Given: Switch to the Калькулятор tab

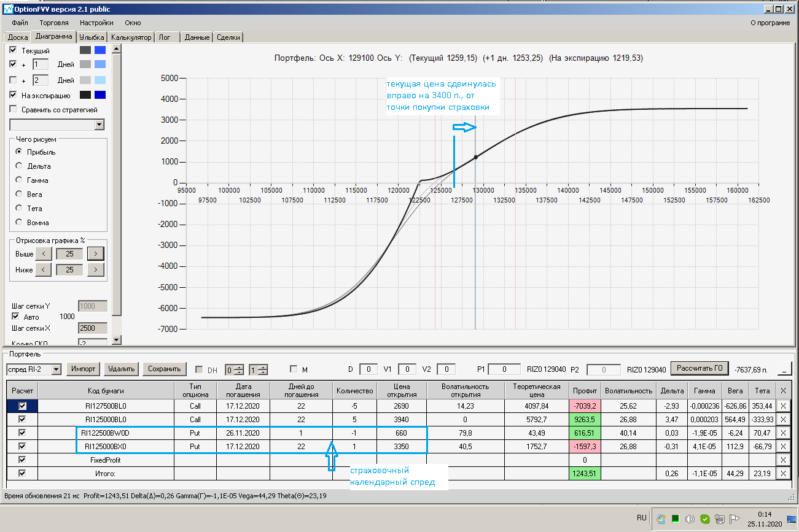Looking at the screenshot, I should click(131, 37).
